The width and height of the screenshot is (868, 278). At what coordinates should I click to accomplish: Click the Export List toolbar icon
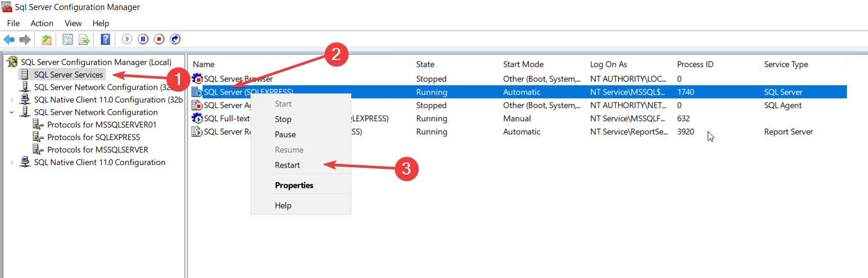coord(84,39)
